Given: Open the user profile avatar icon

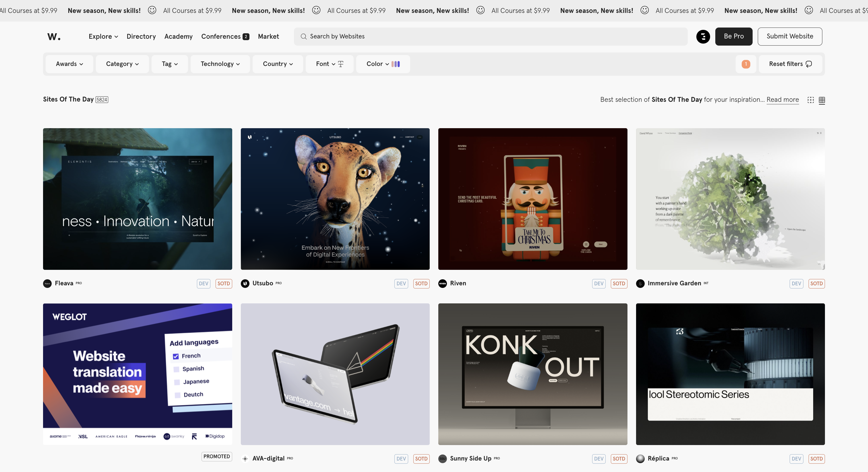Looking at the screenshot, I should pyautogui.click(x=703, y=36).
